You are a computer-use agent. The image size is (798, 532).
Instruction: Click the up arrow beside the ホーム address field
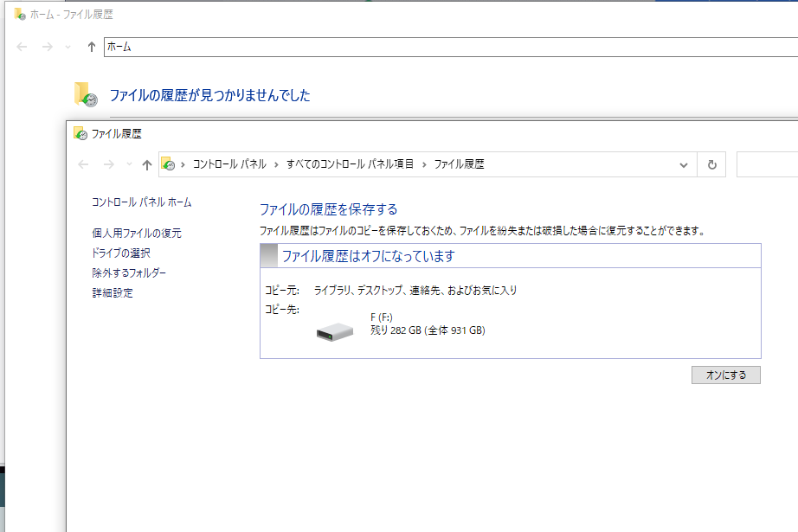[x=91, y=47]
